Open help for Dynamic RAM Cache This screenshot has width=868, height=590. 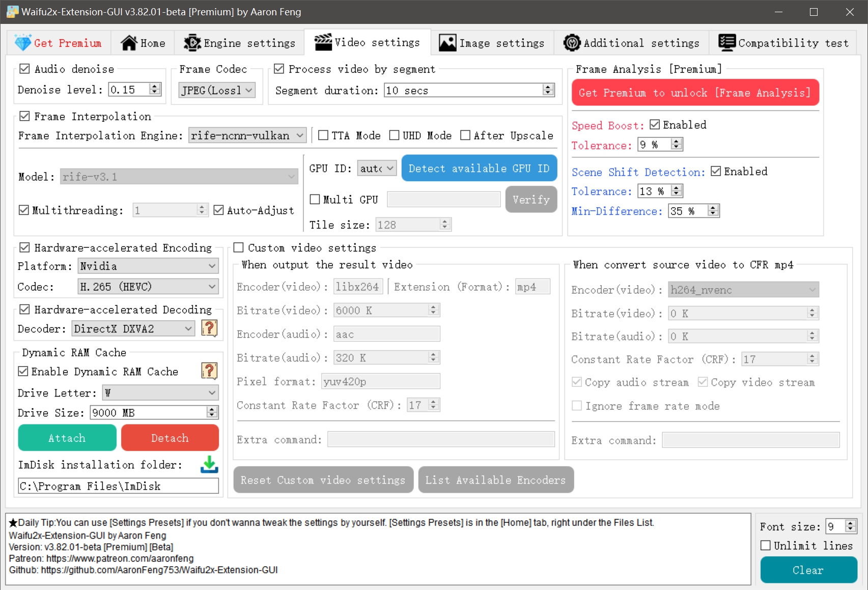point(209,371)
